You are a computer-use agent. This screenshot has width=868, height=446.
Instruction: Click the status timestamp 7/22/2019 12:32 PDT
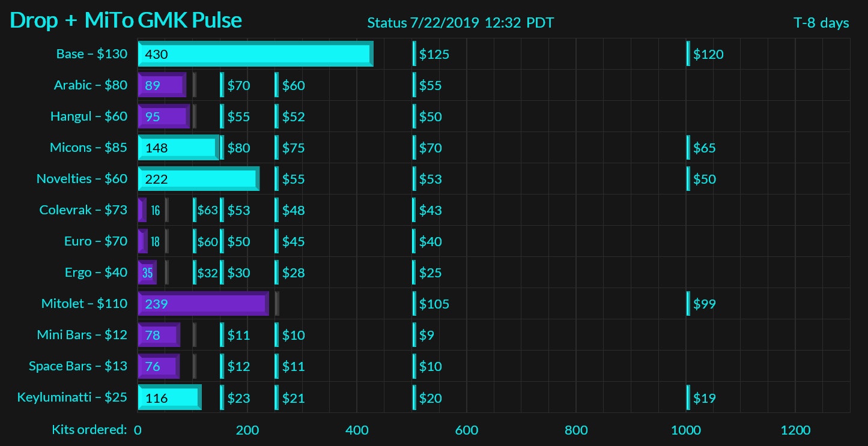pos(460,23)
